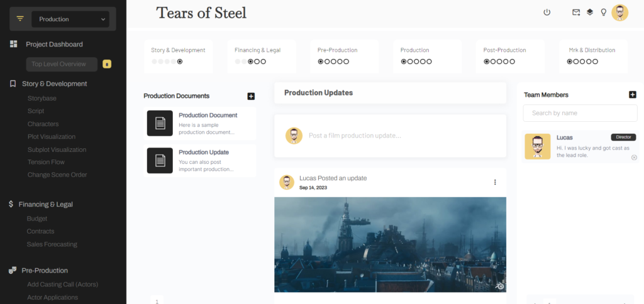Screen dimensions: 644x304
Task: Open the user avatar in top right
Action: click(619, 13)
